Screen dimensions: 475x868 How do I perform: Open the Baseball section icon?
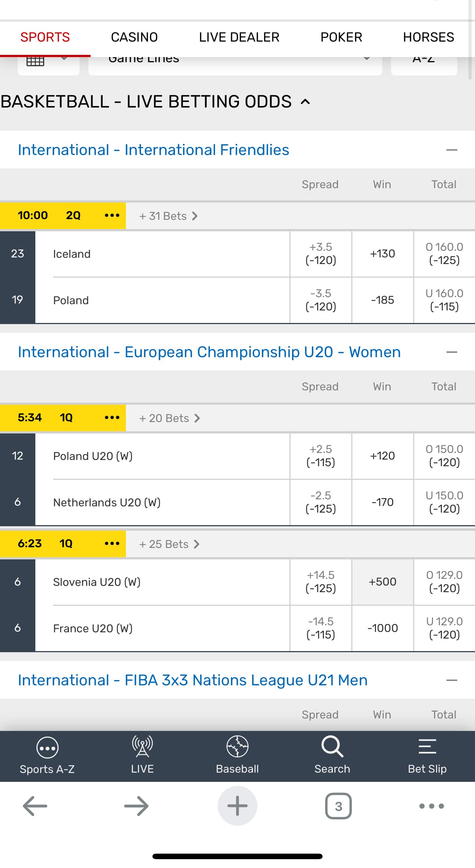237,747
